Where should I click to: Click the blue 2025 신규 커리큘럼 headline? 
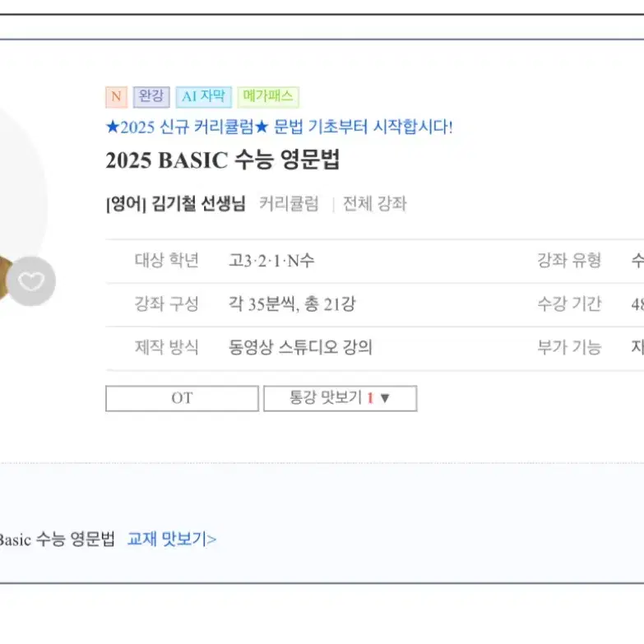(280, 127)
